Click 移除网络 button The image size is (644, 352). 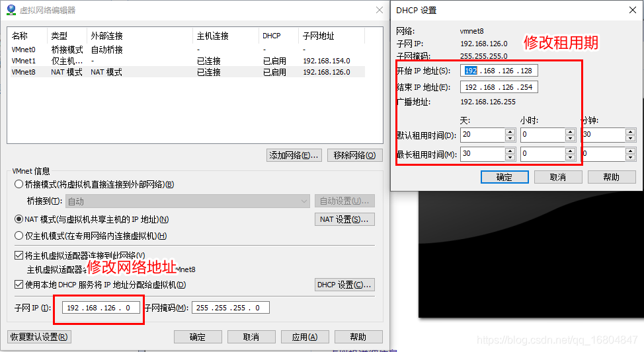(354, 155)
